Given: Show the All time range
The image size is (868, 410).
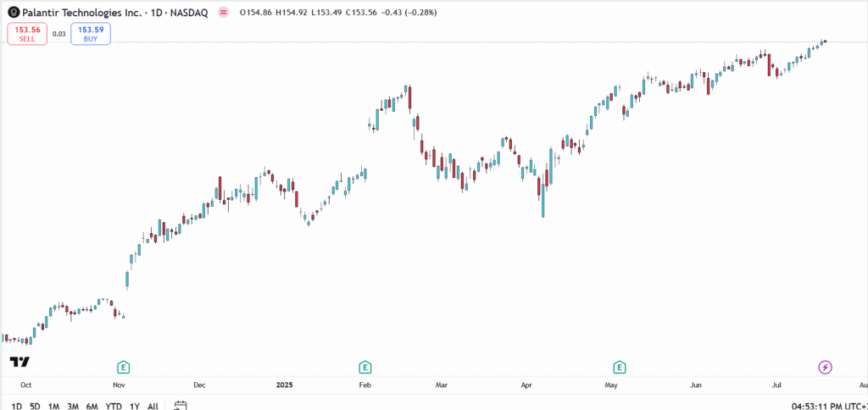Looking at the screenshot, I should [x=153, y=406].
